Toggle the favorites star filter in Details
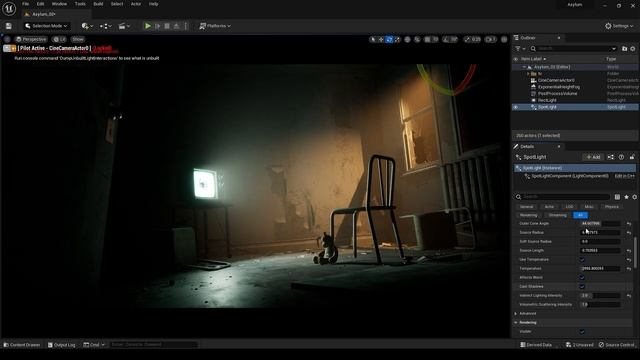Image resolution: width=640 pixels, height=360 pixels. 626,197
